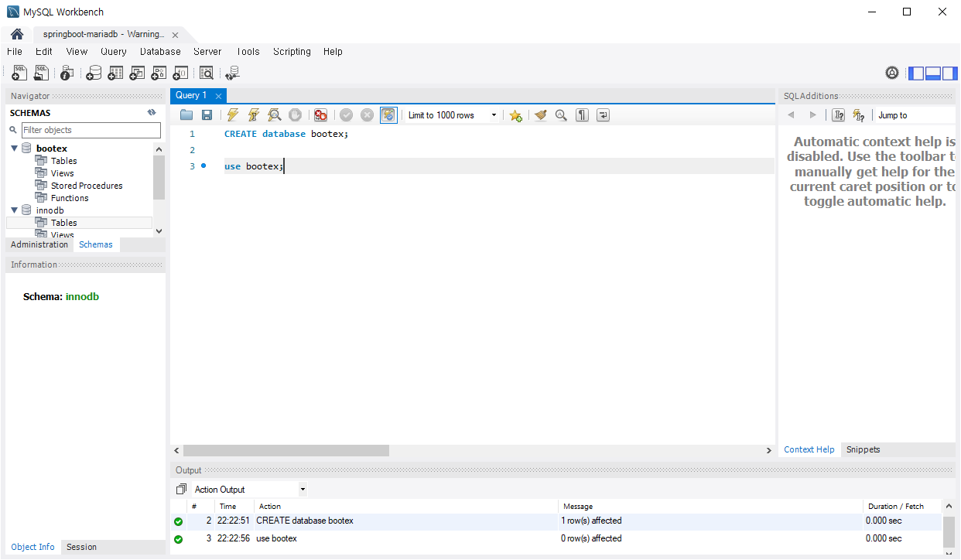Open a script file in the query editor
961x560 pixels.
186,115
